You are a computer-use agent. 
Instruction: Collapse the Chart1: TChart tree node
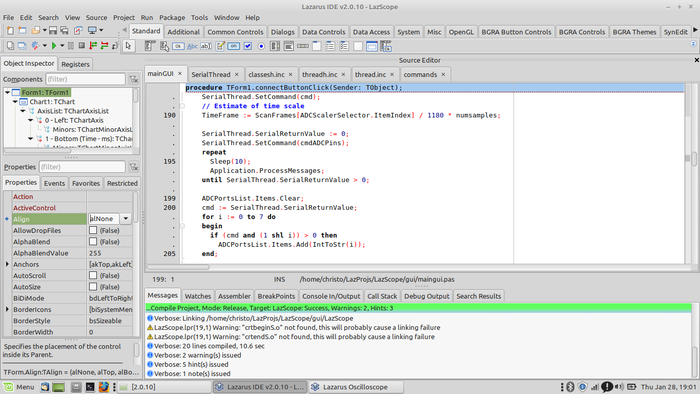15,102
